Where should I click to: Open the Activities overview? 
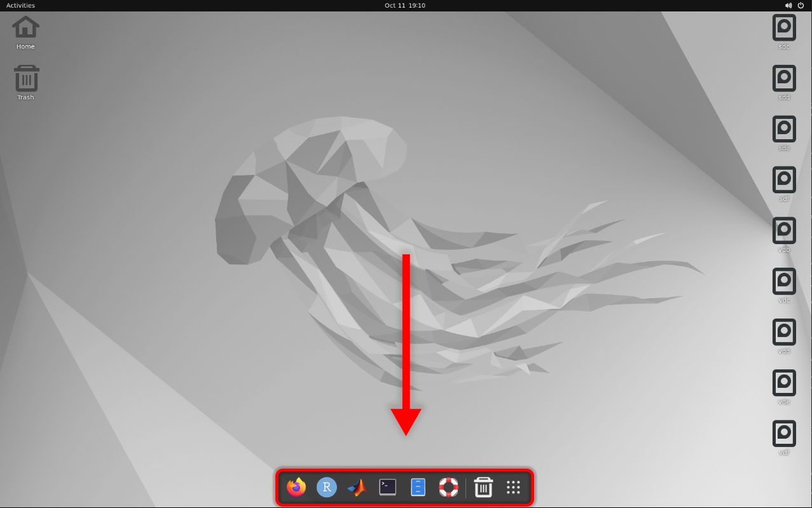tap(20, 5)
